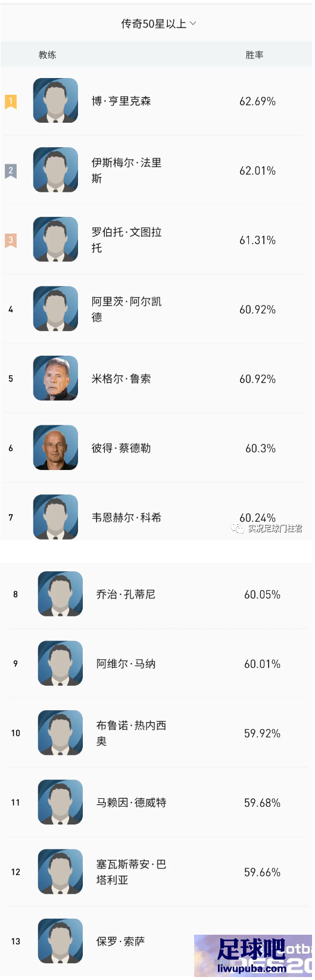
Task: Click the 胜率 column header
Action: [x=254, y=55]
